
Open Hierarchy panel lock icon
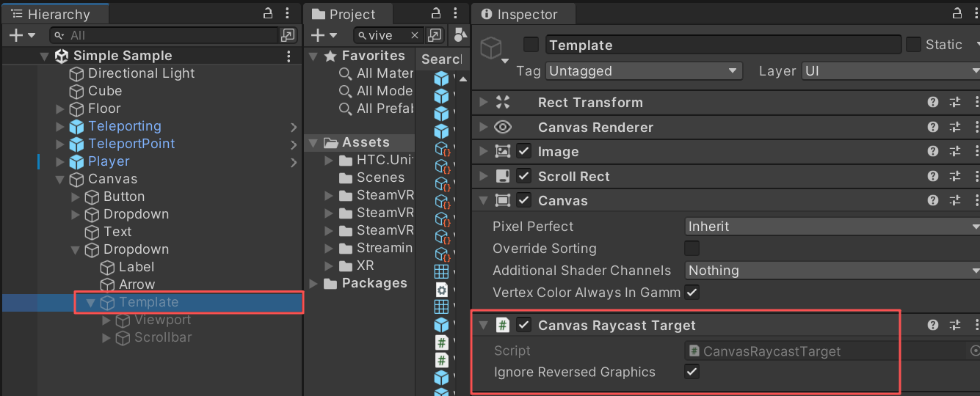click(x=269, y=14)
